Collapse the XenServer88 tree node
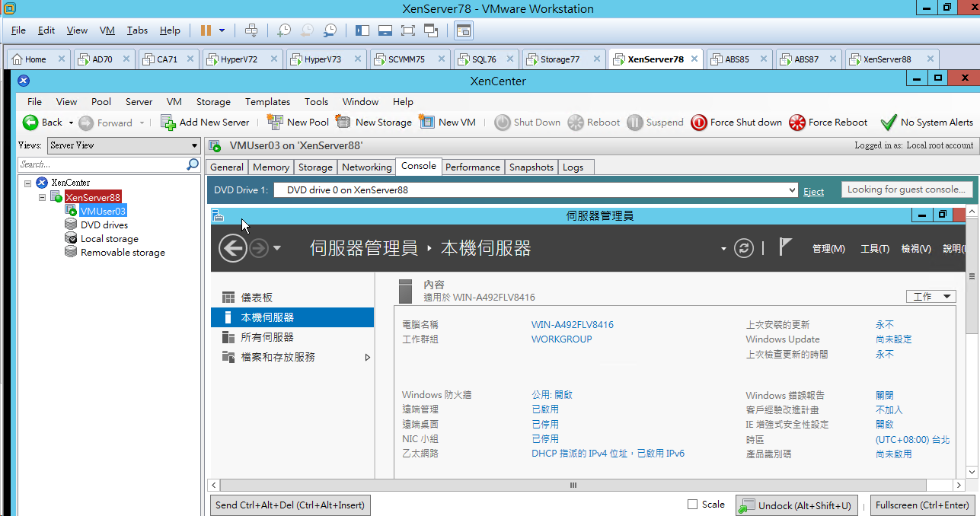This screenshot has height=516, width=980. click(x=43, y=197)
